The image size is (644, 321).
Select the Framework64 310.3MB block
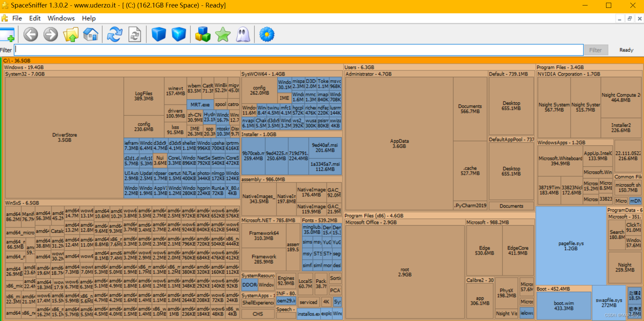264,236
